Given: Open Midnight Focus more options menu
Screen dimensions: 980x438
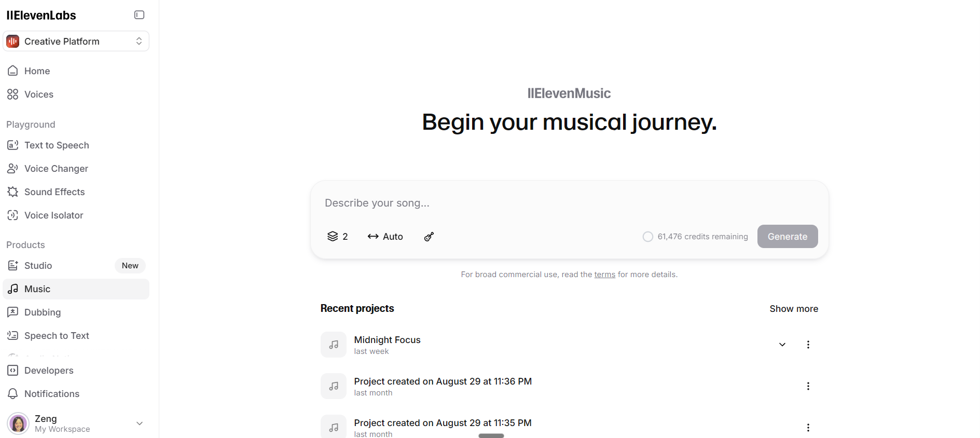Looking at the screenshot, I should pos(808,345).
